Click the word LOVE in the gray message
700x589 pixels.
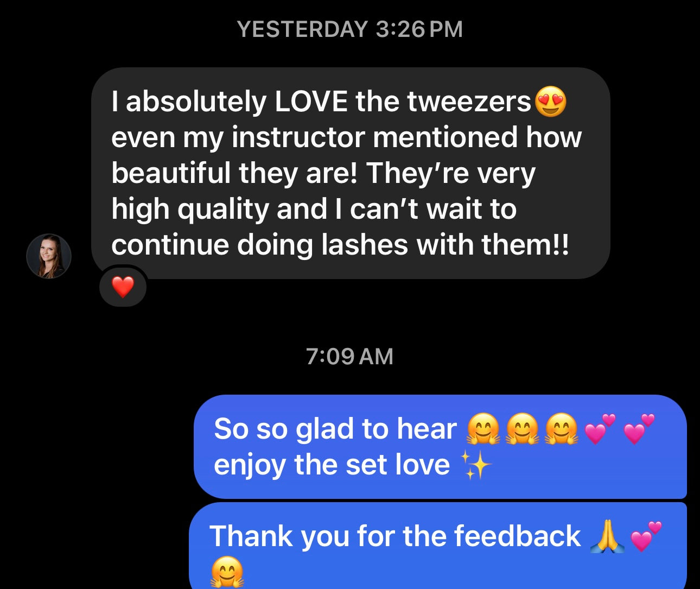(x=311, y=102)
